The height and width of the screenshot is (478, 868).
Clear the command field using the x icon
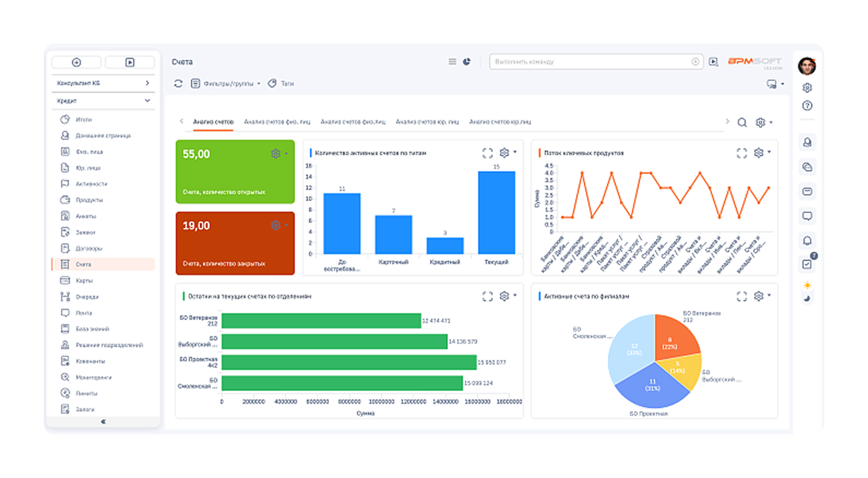pyautogui.click(x=695, y=62)
